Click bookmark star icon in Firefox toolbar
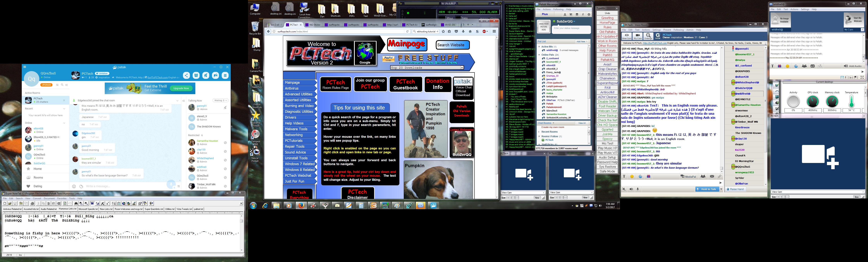 (443, 31)
